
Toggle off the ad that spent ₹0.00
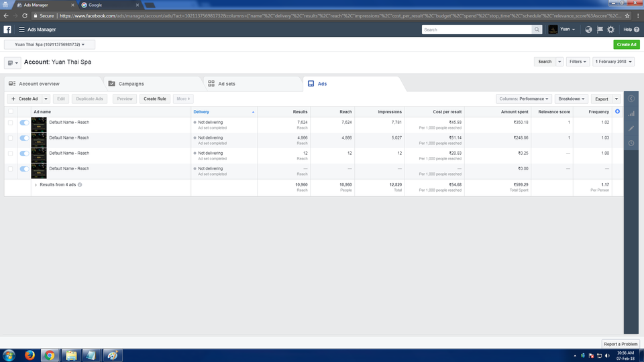[24, 169]
